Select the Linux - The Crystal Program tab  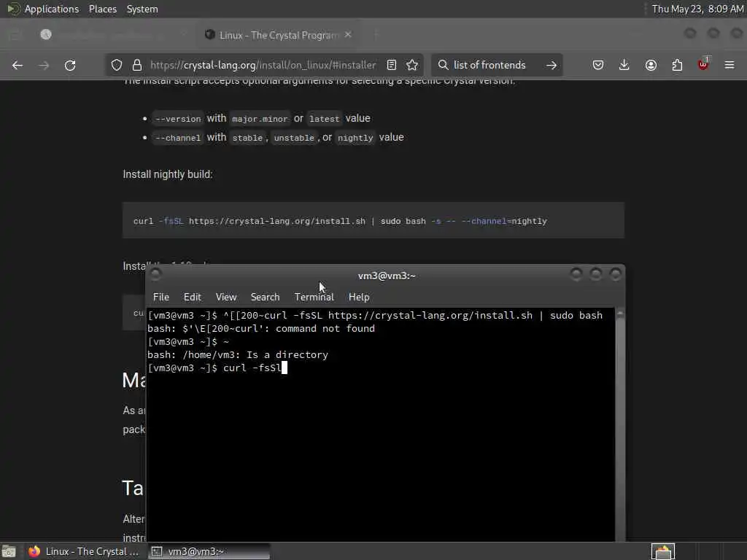click(279, 35)
